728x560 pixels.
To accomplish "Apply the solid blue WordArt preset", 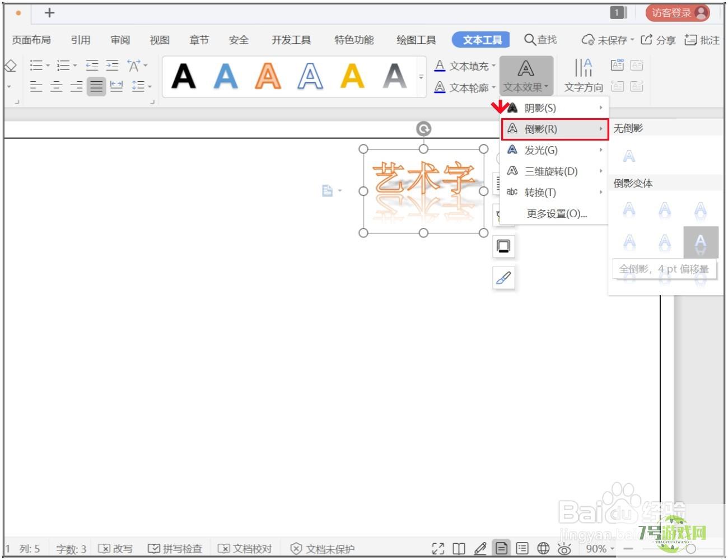I will [226, 76].
